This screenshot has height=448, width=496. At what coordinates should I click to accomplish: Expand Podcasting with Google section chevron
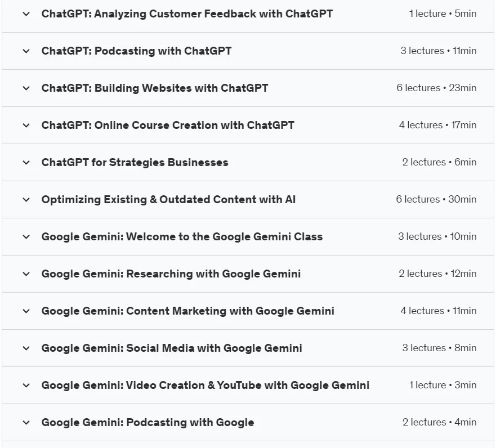click(26, 422)
